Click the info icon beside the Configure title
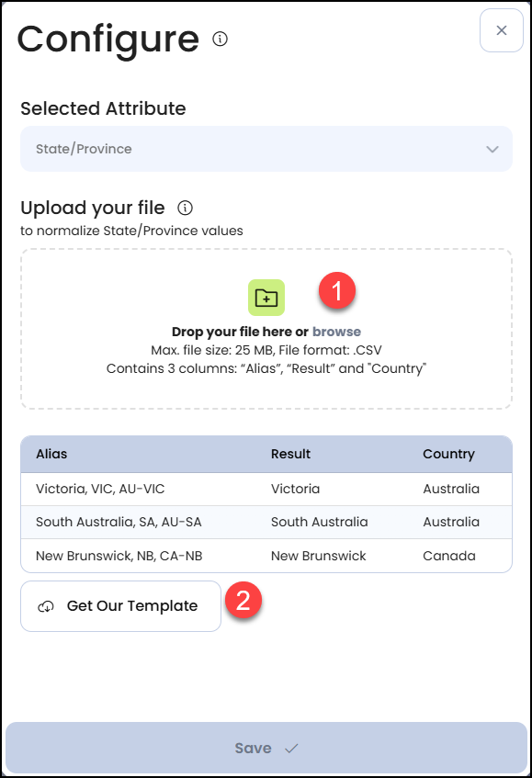This screenshot has height=778, width=532. coord(220,39)
